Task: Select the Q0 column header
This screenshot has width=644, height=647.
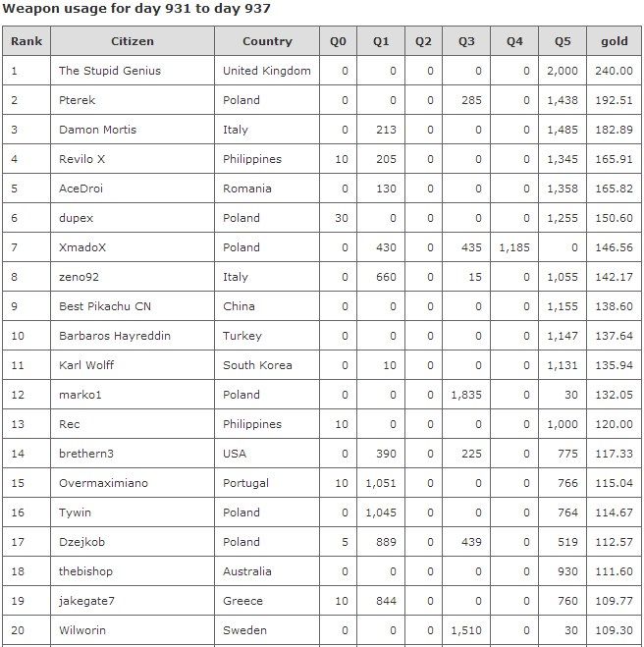Action: coord(338,41)
